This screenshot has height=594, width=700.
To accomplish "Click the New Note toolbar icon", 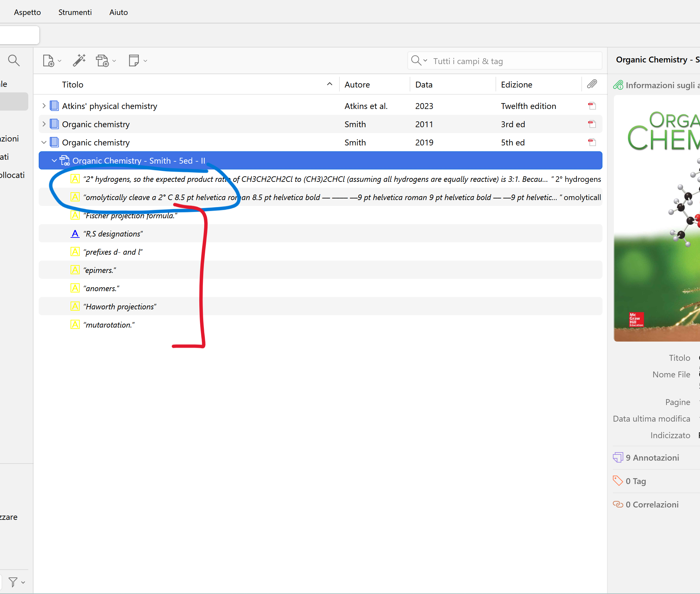I will [134, 61].
